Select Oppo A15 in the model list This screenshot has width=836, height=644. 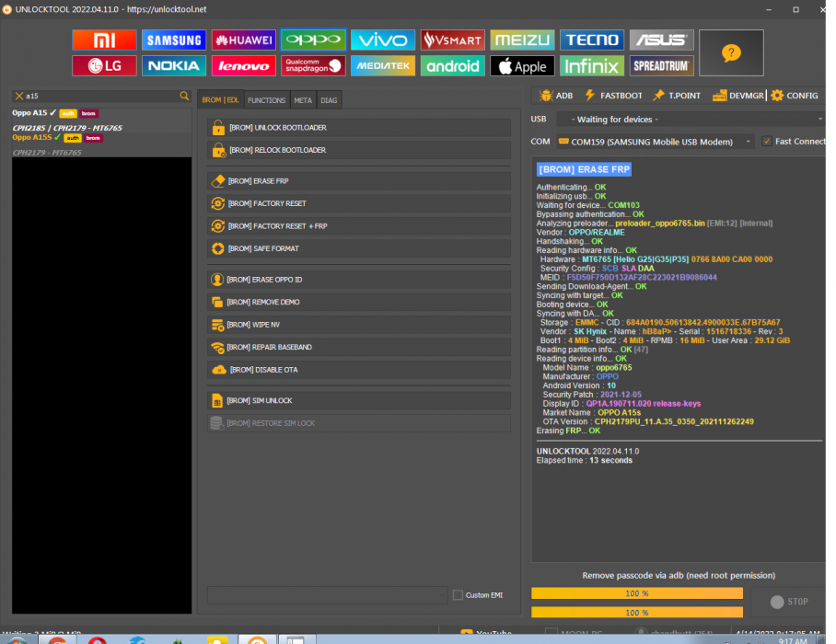101,120
